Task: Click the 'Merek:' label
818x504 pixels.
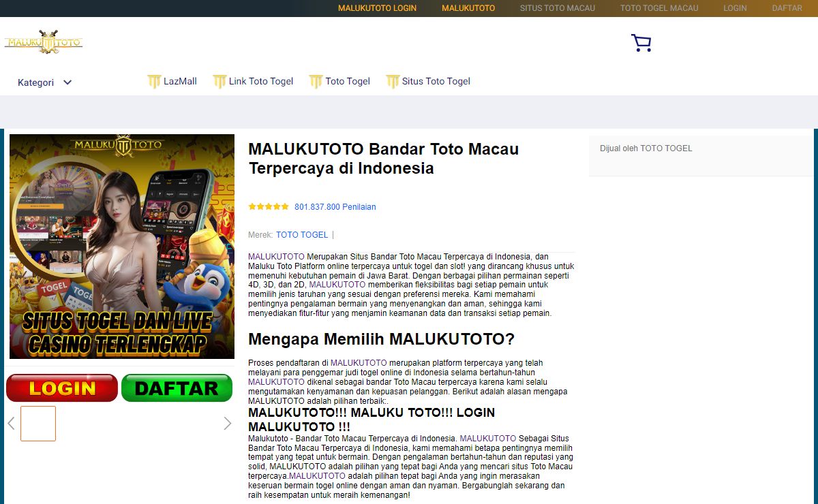Action: (260, 235)
